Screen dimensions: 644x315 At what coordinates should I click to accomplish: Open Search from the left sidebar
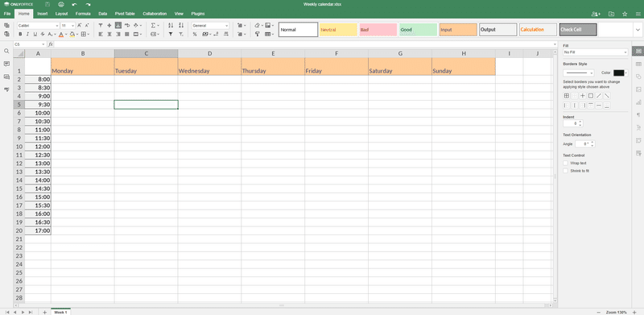pyautogui.click(x=6, y=51)
